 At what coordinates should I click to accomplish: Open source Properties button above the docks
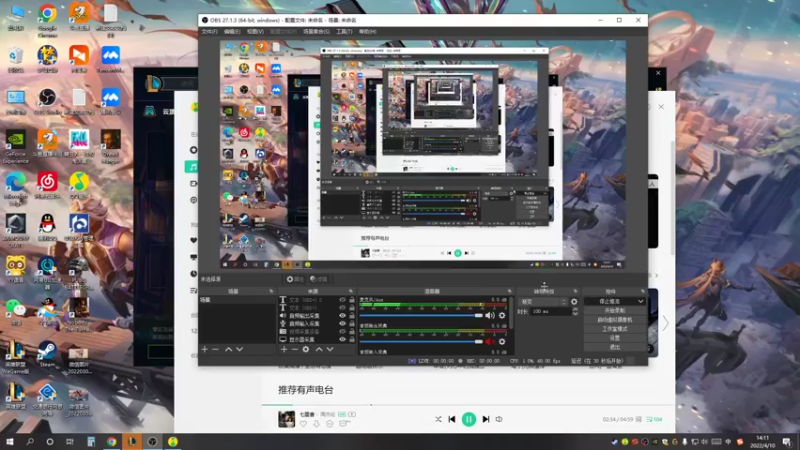pos(295,279)
